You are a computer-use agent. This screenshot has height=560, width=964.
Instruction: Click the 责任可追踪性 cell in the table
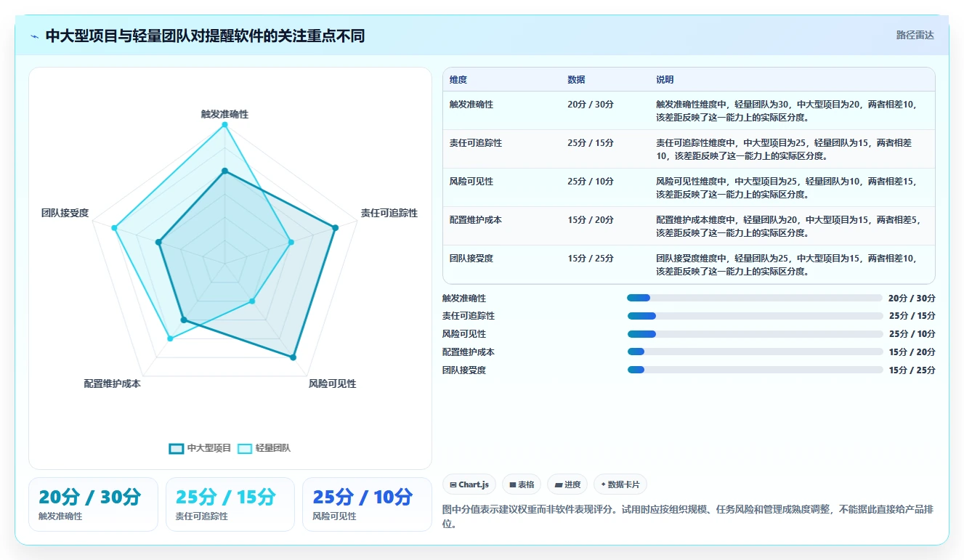tap(476, 143)
